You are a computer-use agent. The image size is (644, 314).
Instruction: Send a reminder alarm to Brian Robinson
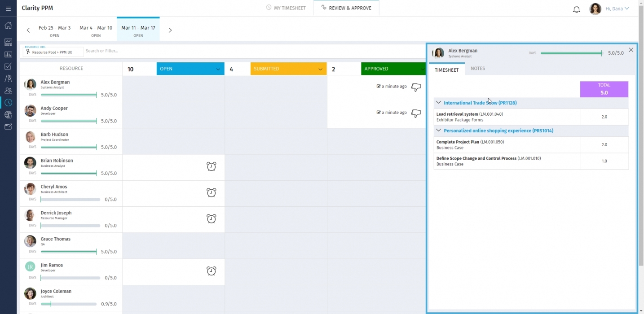coord(211,166)
